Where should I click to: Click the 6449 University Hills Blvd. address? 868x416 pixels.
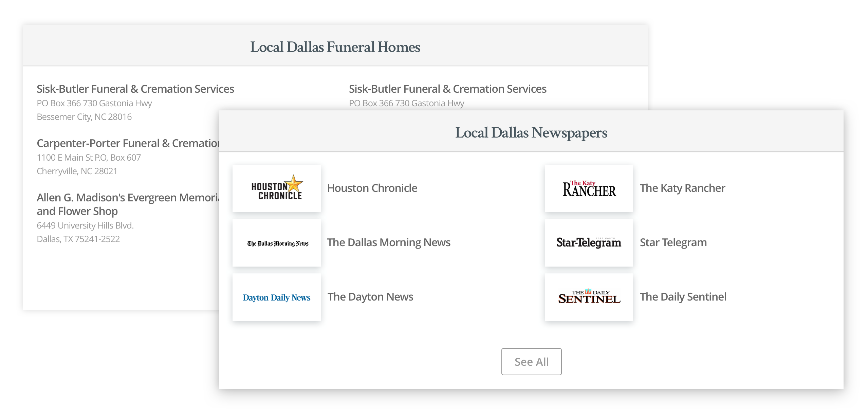(85, 225)
